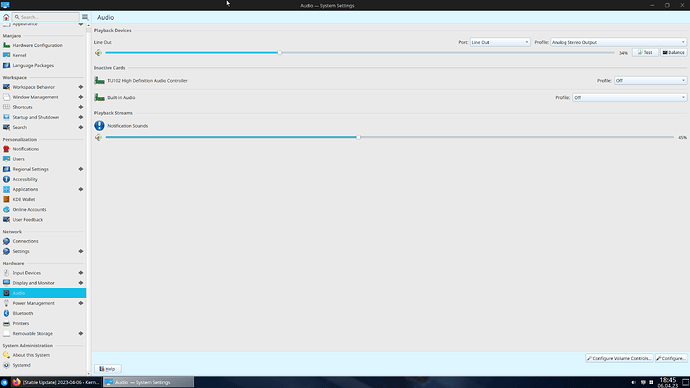Click Audio System Settings taskbar entry
Viewport: 690px width, 388px height.
click(x=148, y=382)
